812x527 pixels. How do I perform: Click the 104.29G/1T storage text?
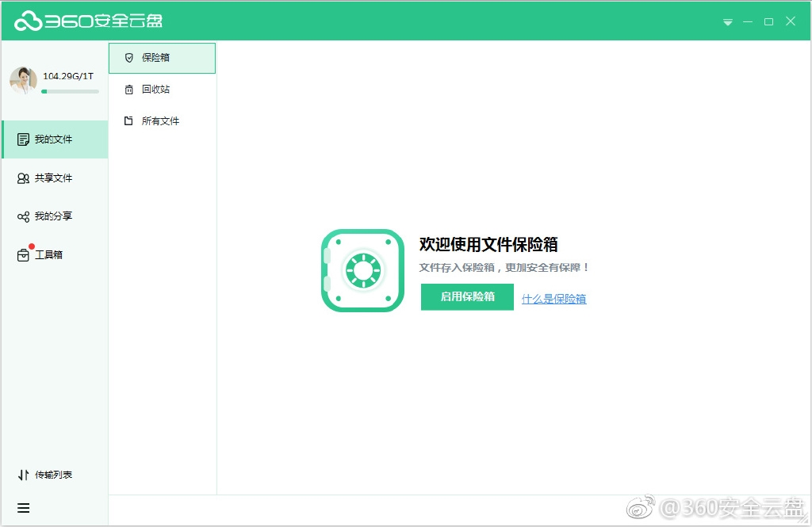(x=68, y=76)
